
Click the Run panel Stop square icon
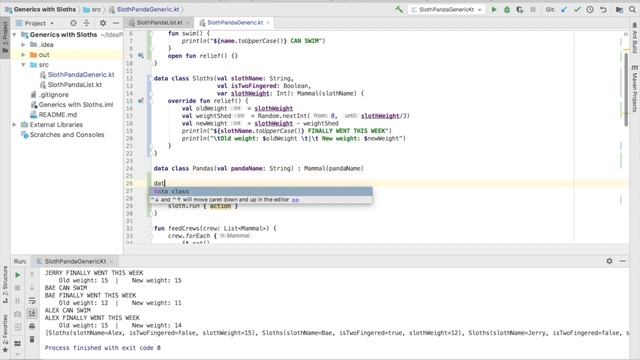coord(18,288)
